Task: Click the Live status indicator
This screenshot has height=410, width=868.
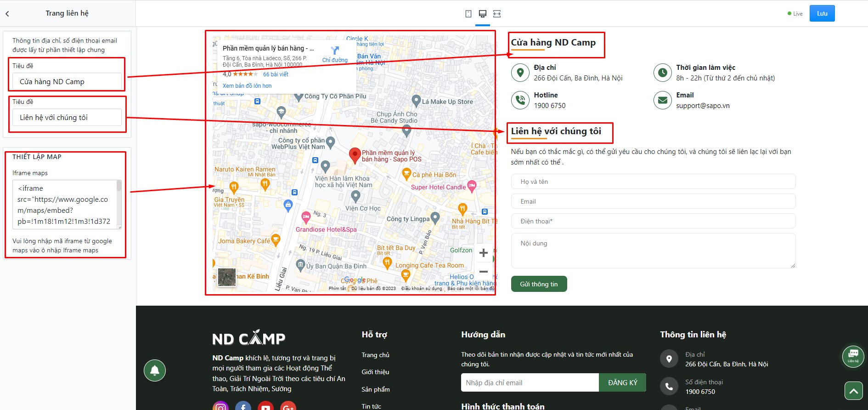Action: click(x=795, y=14)
